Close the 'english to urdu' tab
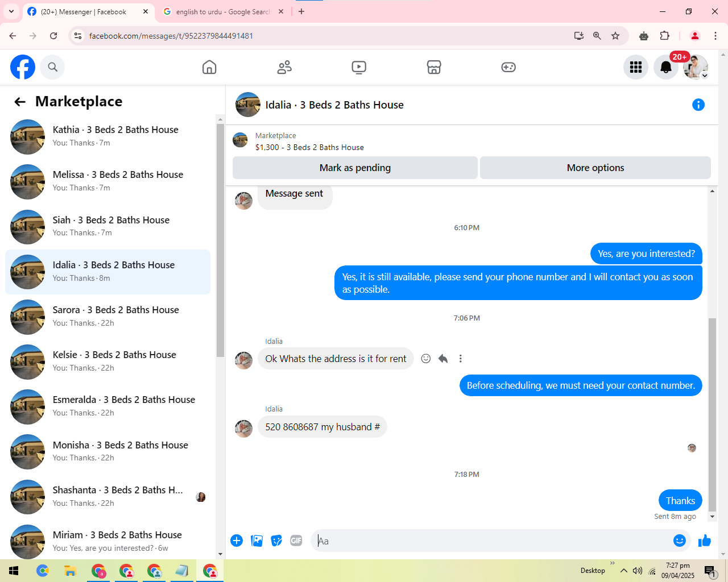Viewport: 728px width, 582px height. 281,11
